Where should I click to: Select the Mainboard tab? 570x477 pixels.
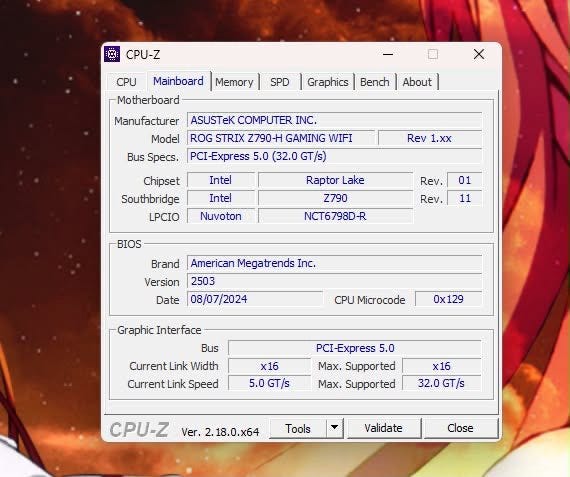pyautogui.click(x=178, y=81)
